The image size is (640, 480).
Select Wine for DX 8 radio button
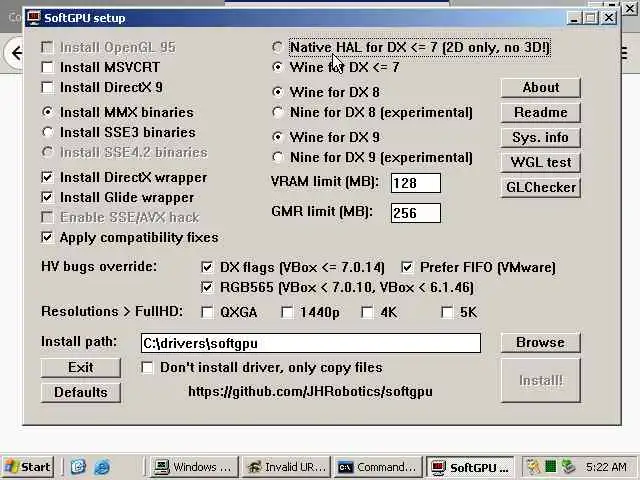pos(278,92)
